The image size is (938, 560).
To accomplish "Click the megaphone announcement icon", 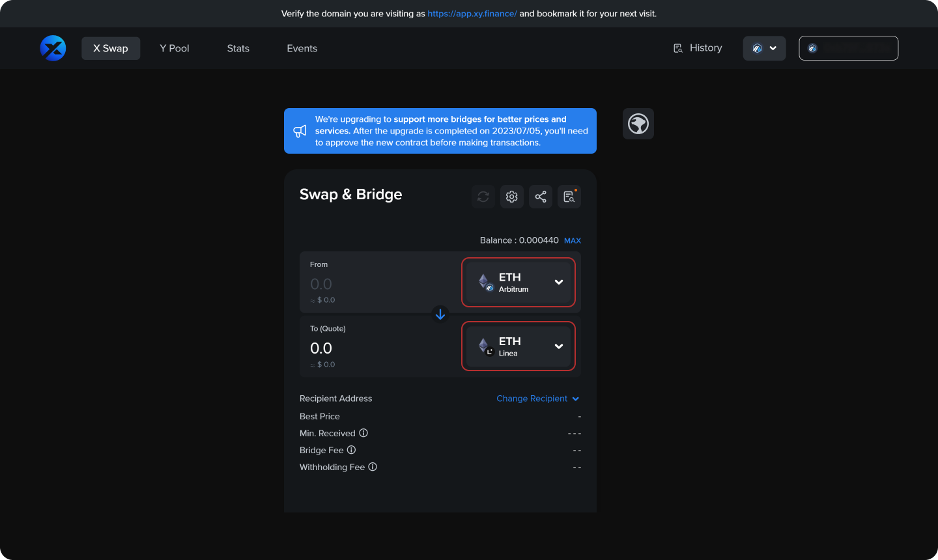I will point(300,131).
